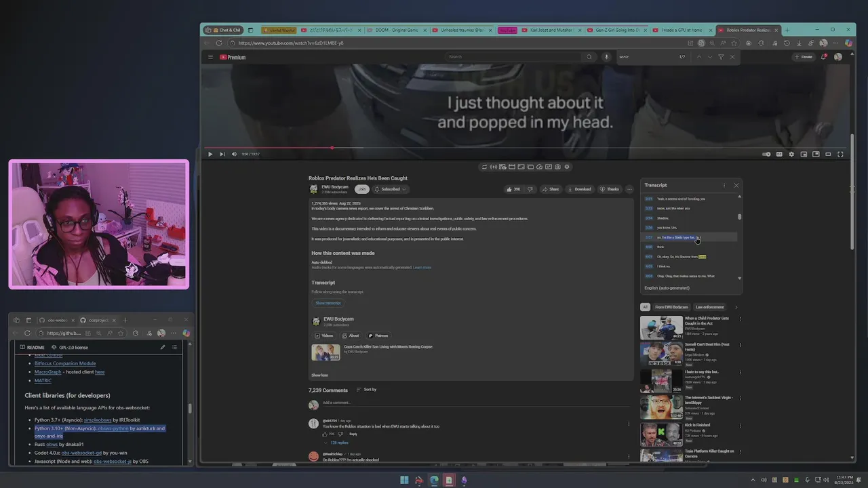Share the Roblox Predator video
Screen dimensions: 868x488
pos(551,189)
